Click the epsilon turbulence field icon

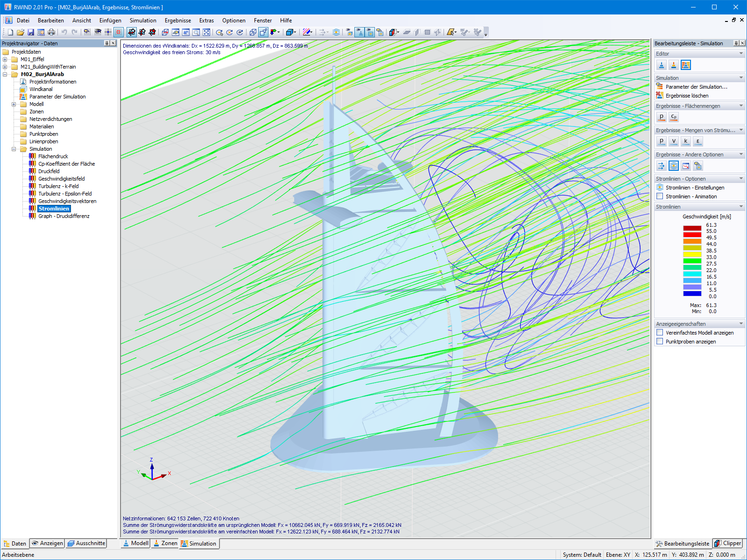point(698,141)
